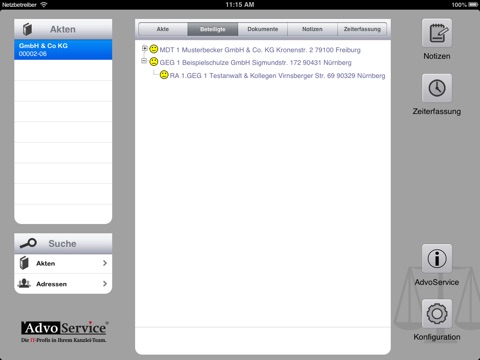Select file GmbH & Co KG 00002-06
Image resolution: width=480 pixels, height=360 pixels.
click(x=63, y=50)
